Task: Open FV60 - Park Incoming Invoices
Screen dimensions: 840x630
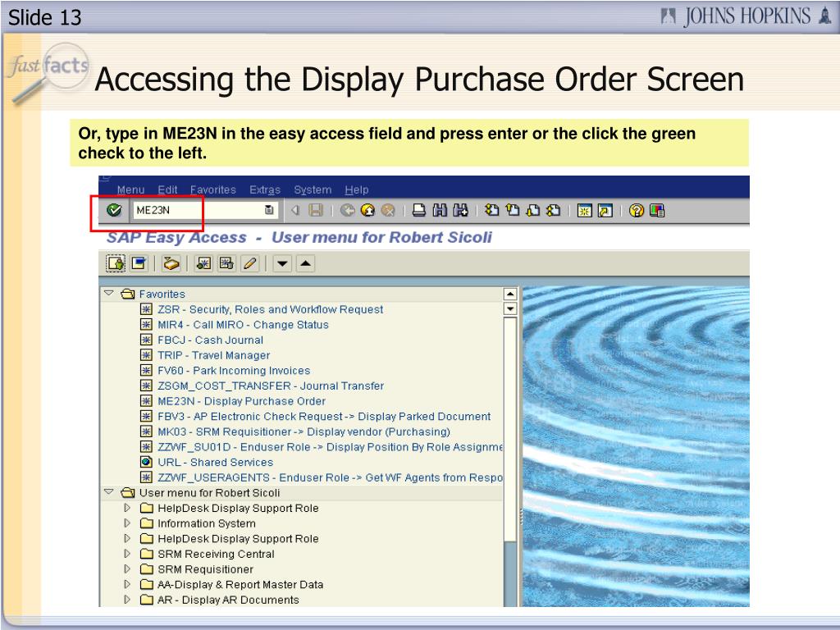Action: point(234,370)
